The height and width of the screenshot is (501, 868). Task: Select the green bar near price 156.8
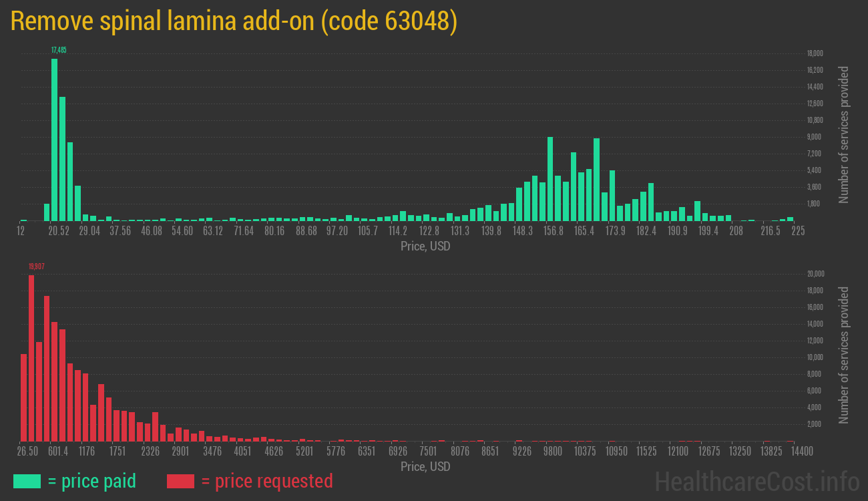click(x=550, y=180)
